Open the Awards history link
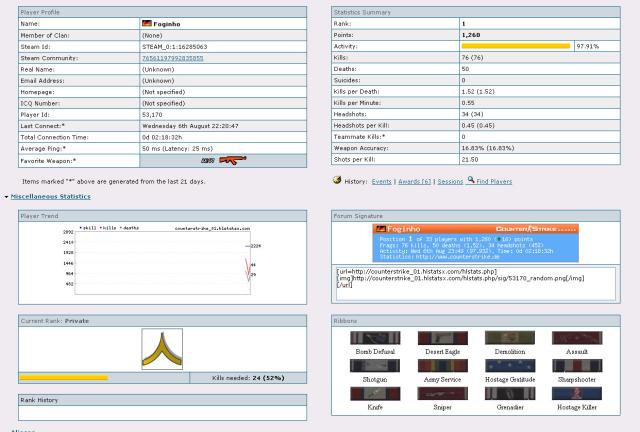640x432 pixels. coord(417,181)
